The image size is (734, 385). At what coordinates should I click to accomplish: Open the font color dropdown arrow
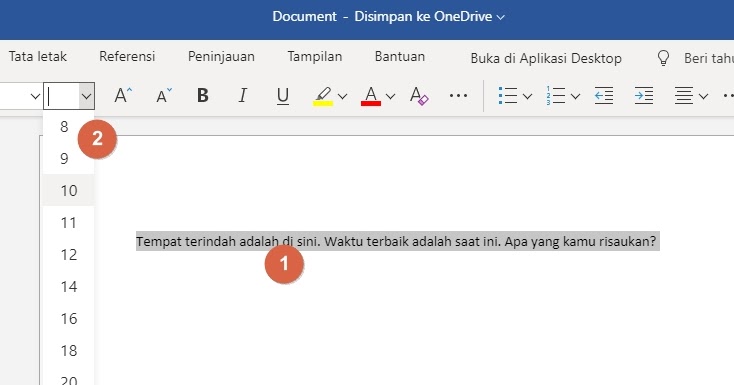[390, 96]
